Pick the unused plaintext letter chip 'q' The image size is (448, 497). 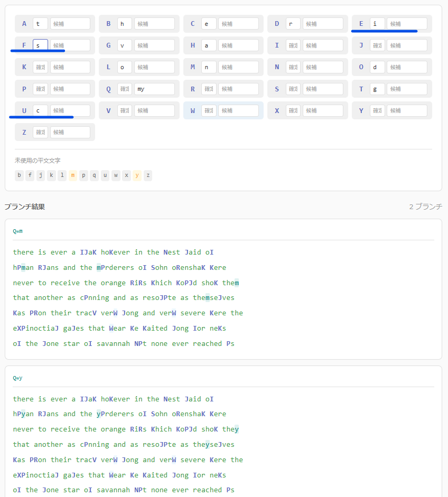(x=95, y=175)
